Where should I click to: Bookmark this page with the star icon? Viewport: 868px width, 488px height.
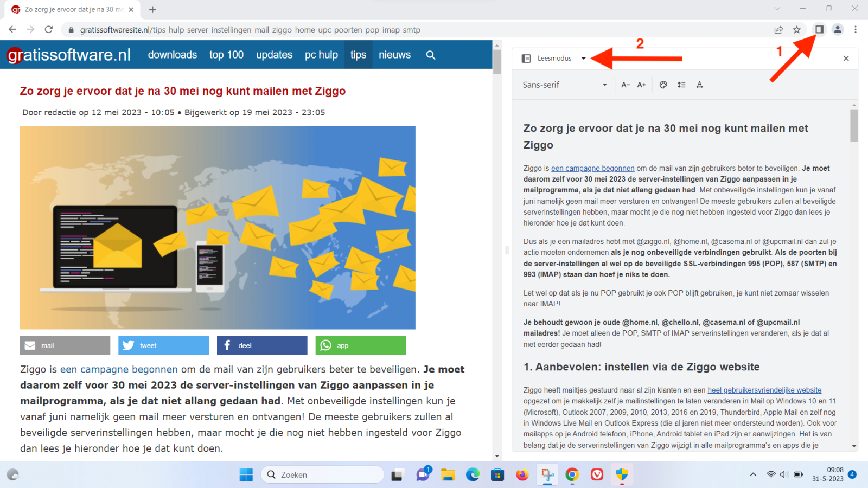coord(796,30)
